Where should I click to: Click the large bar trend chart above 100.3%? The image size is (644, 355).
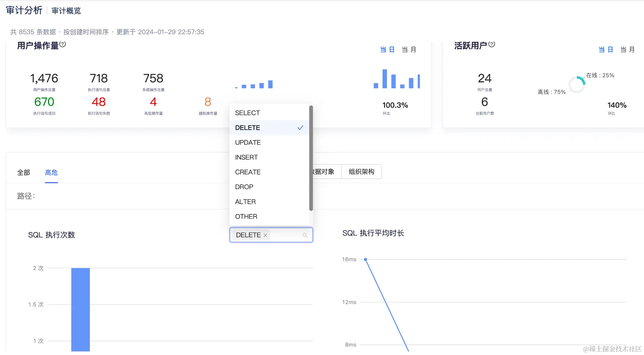click(397, 79)
